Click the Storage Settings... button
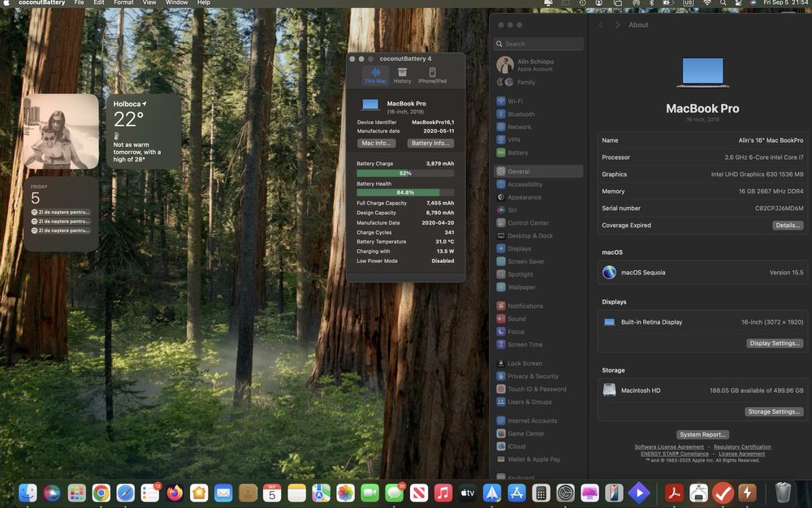 tap(775, 411)
